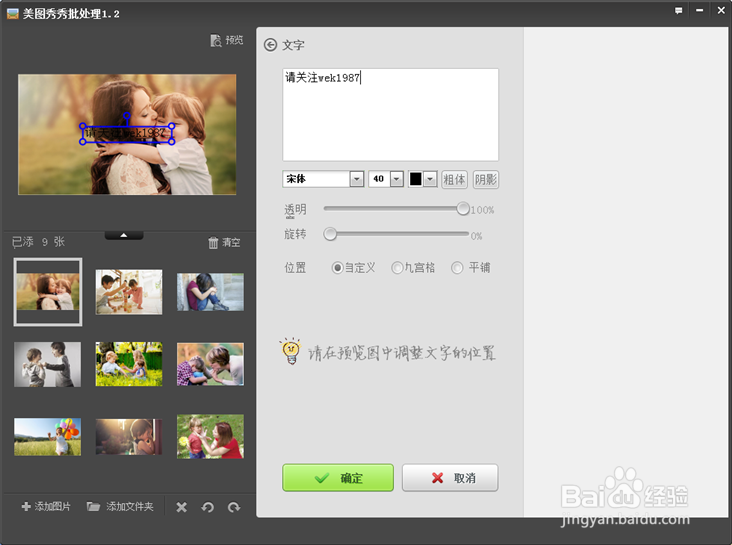Screen dimensions: 732x545
Task: Close the 美图秀秀批处理 window
Action: click(721, 10)
